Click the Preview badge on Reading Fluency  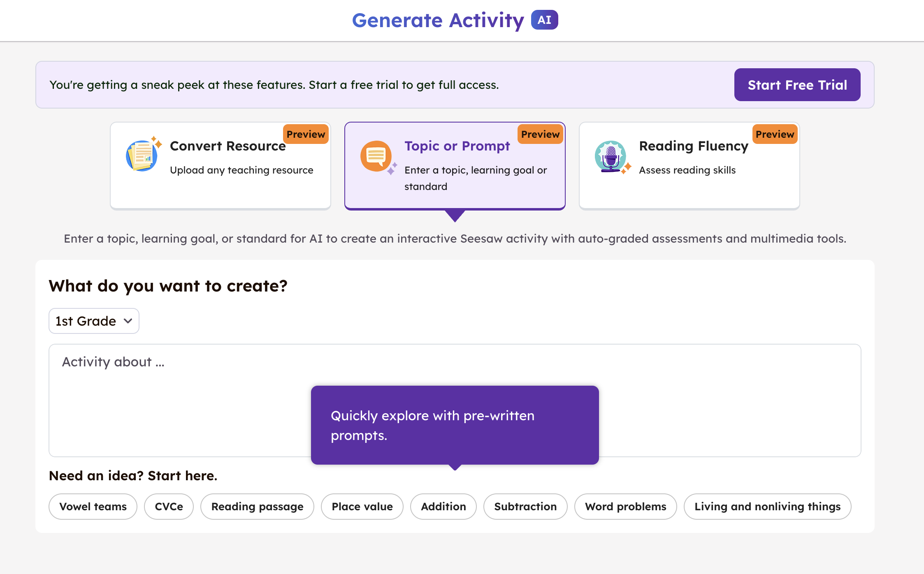tap(775, 134)
